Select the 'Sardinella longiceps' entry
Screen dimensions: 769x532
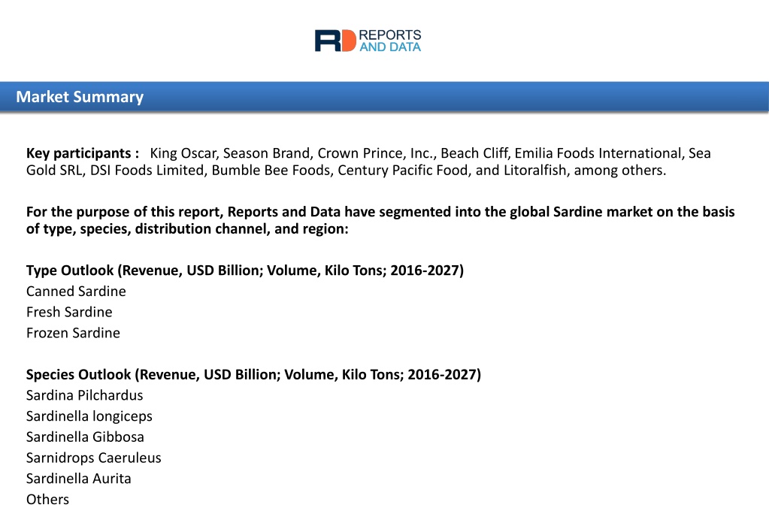point(89,416)
